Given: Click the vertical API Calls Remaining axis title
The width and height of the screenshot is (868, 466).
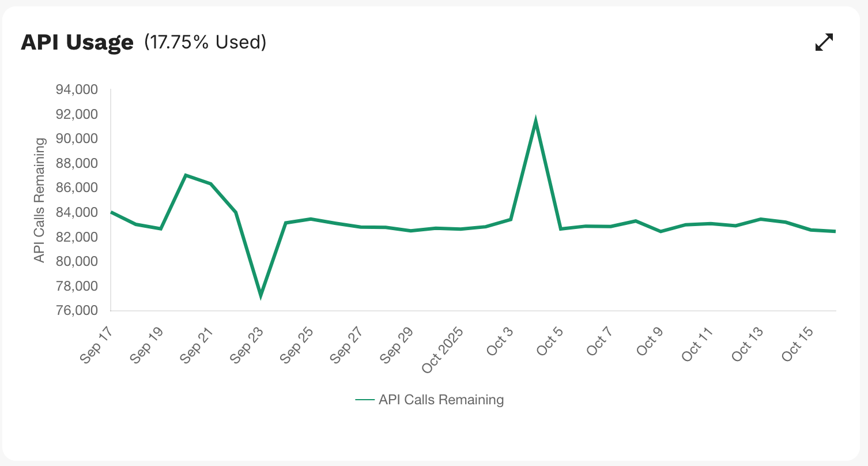Looking at the screenshot, I should [39, 200].
